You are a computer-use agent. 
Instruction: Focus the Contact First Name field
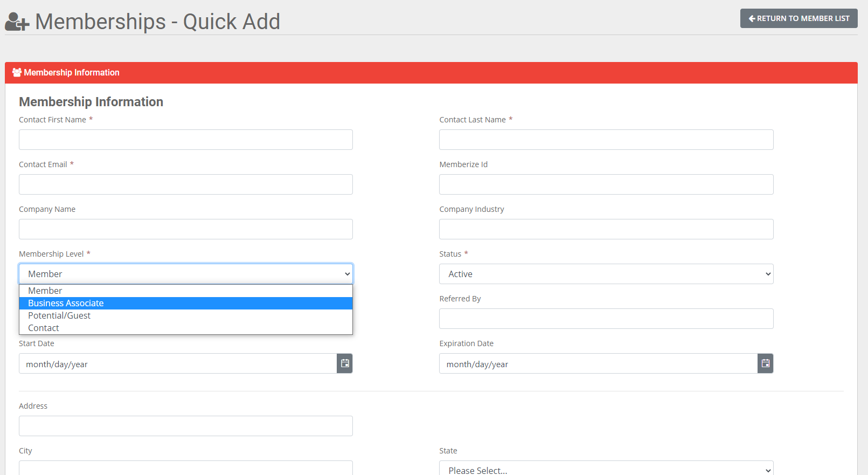coord(185,140)
